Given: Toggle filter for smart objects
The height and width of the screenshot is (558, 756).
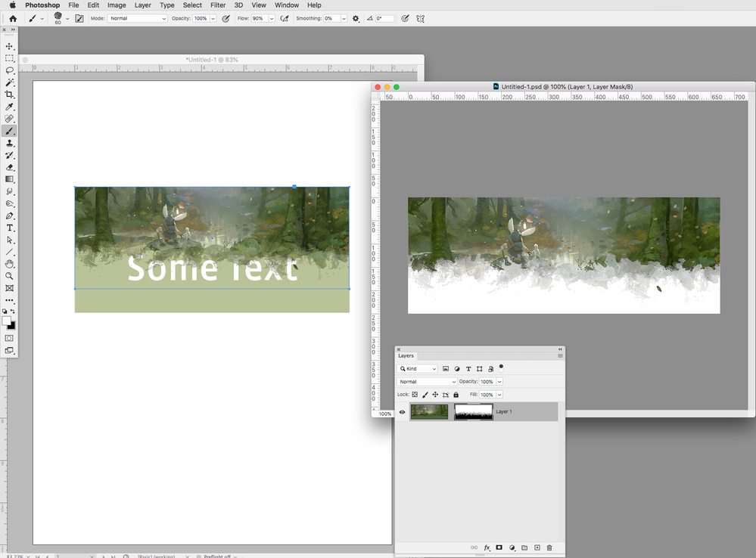Looking at the screenshot, I should coord(491,369).
